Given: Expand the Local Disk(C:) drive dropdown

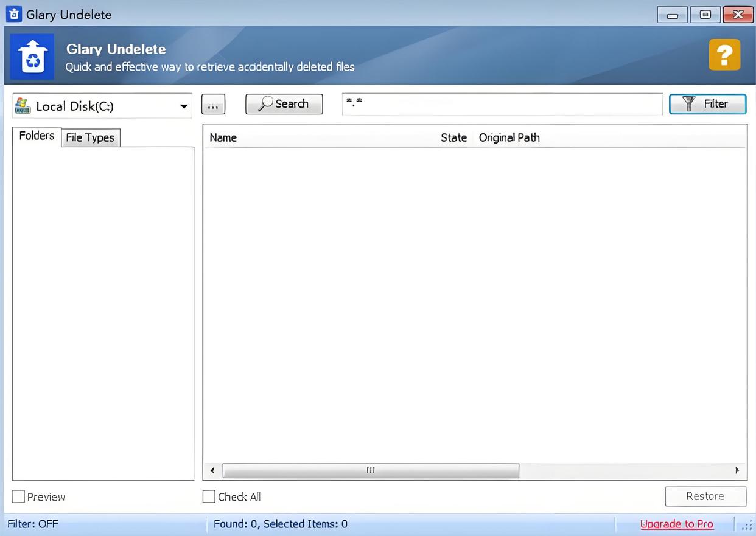Looking at the screenshot, I should pos(183,106).
